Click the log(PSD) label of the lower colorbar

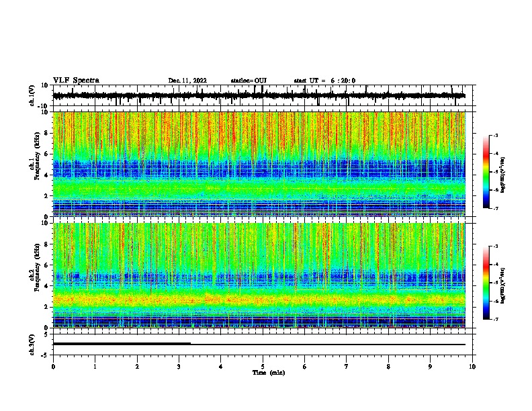(x=502, y=285)
